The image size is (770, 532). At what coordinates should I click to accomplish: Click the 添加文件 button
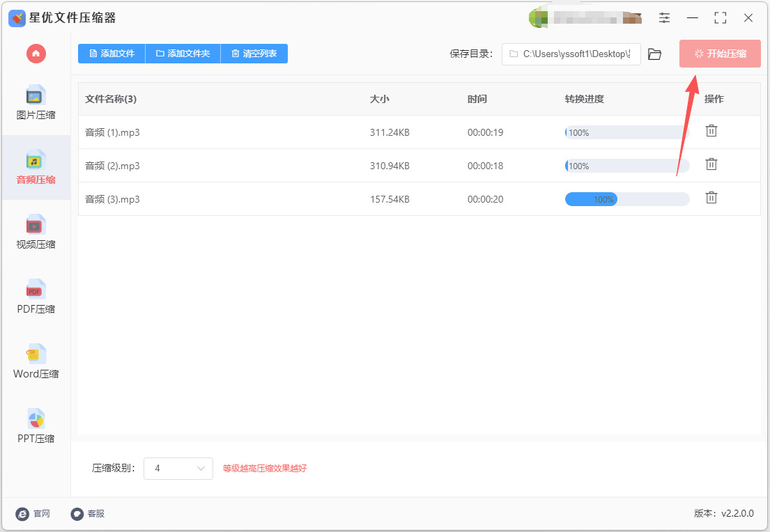(x=111, y=54)
